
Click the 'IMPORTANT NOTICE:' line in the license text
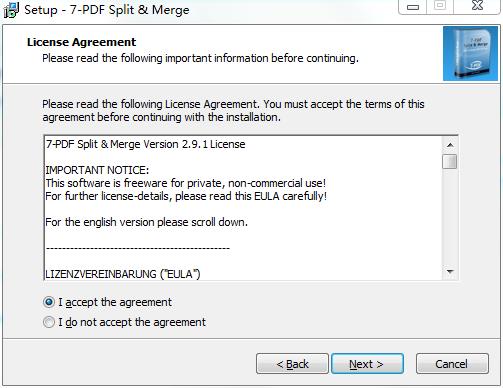[97, 170]
